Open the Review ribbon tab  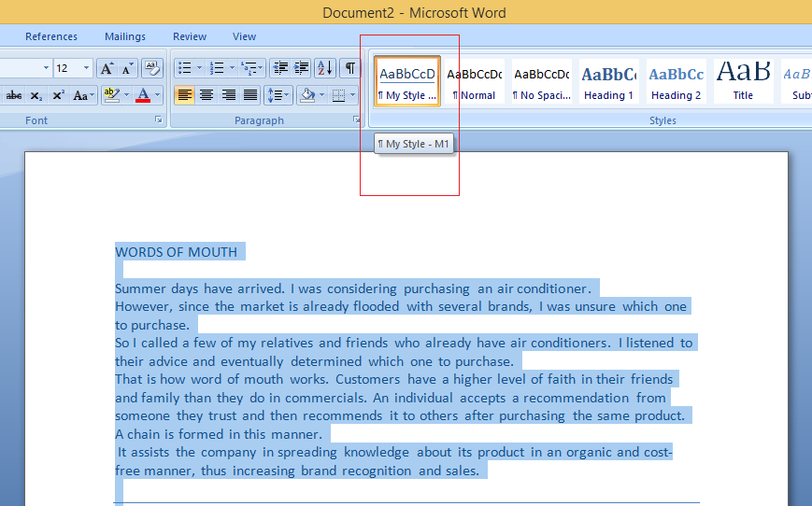tap(190, 36)
